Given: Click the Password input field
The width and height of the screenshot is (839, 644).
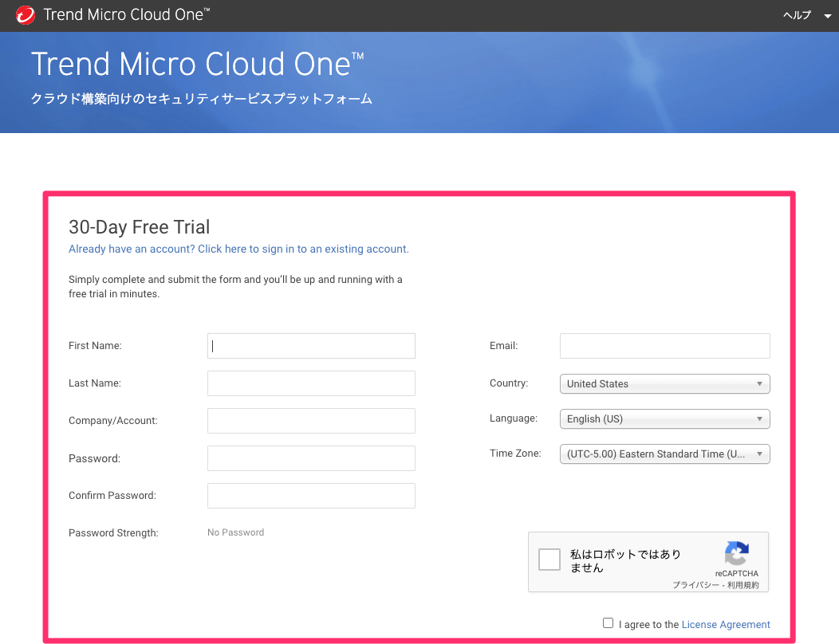Looking at the screenshot, I should 311,457.
